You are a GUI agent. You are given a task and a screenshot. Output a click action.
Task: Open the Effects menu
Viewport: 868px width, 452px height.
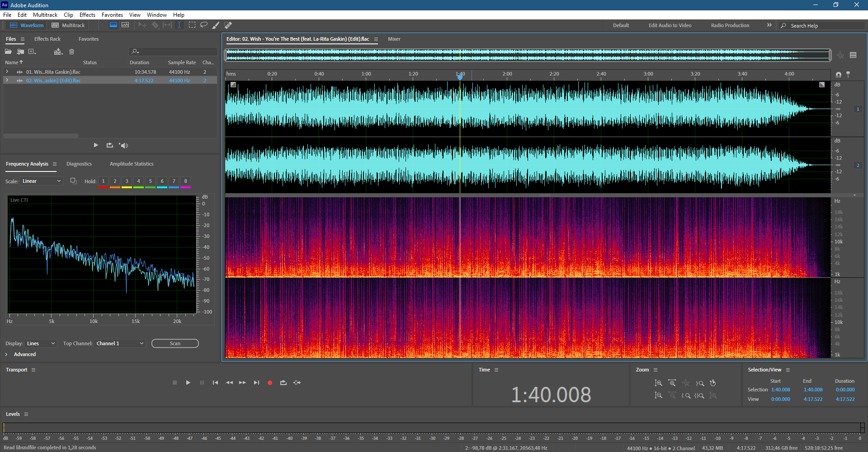87,15
